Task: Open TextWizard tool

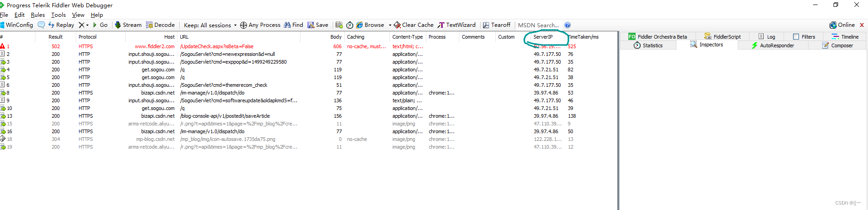Action: (x=457, y=25)
